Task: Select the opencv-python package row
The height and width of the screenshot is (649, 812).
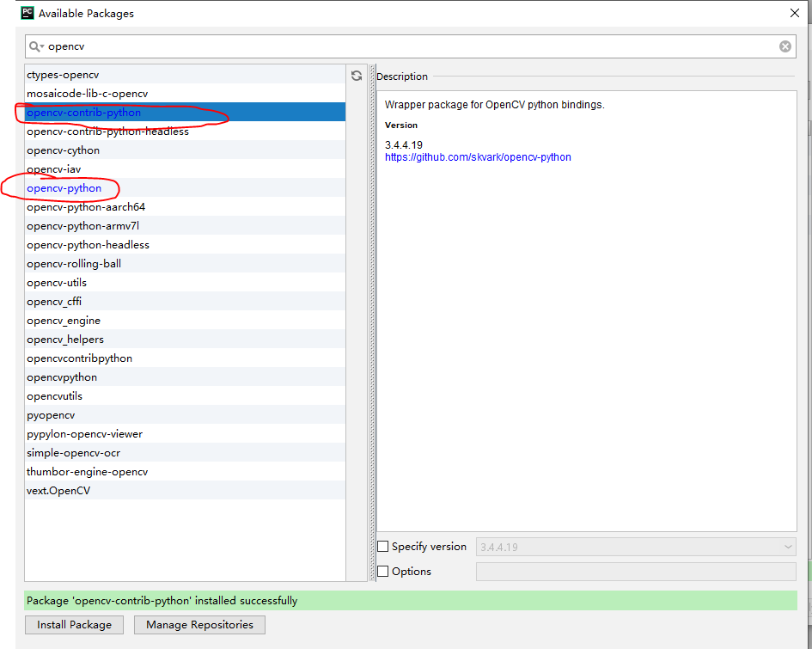Action: click(185, 188)
